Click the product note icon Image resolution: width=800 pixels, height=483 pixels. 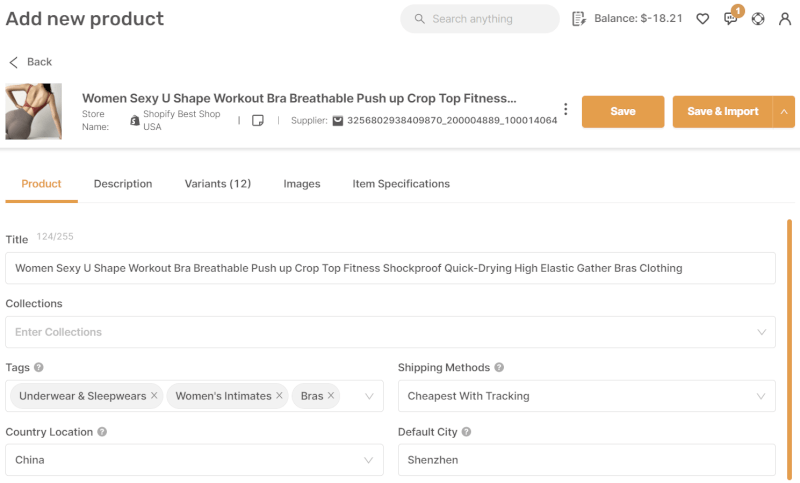(258, 120)
